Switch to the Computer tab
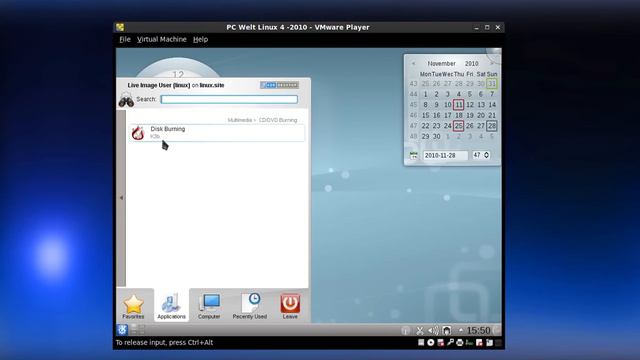Screen dimensions: 640x360 209,306
